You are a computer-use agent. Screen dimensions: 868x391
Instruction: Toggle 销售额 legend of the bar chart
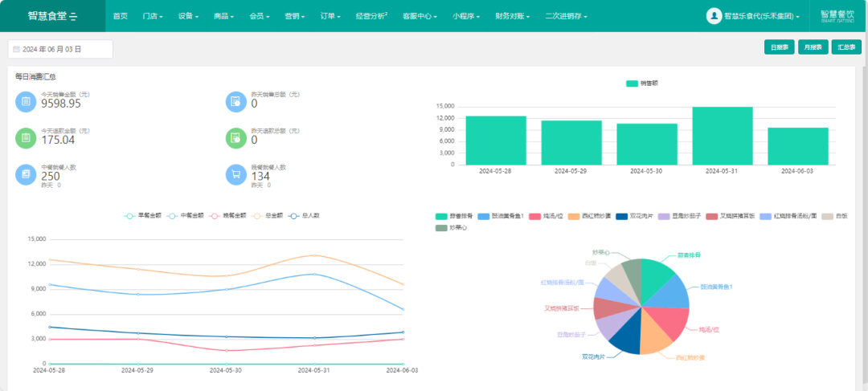[641, 83]
